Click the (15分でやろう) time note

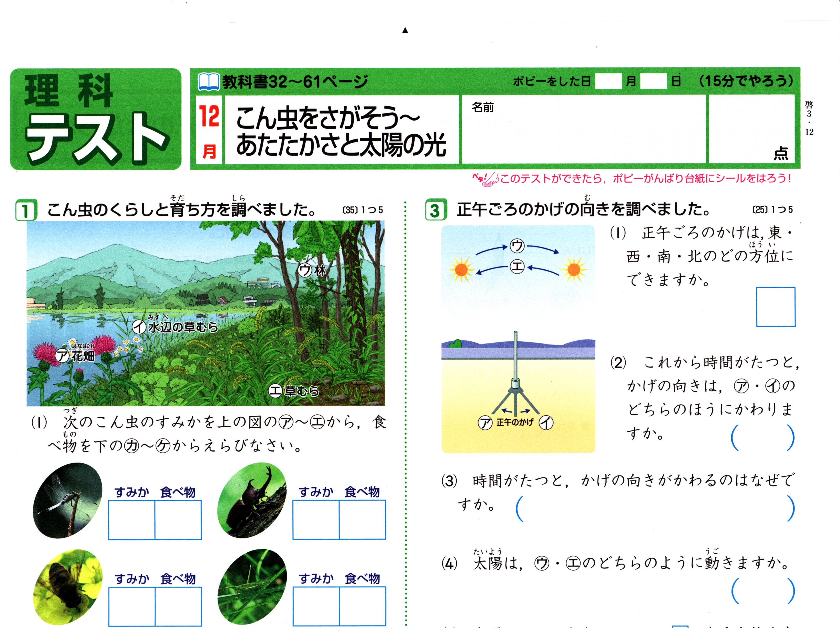click(x=746, y=81)
